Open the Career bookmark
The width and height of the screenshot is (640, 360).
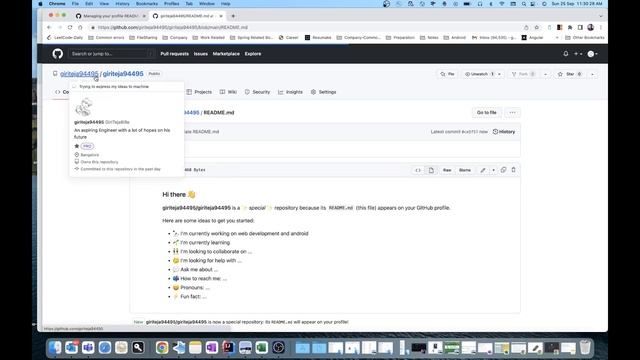click(x=288, y=38)
